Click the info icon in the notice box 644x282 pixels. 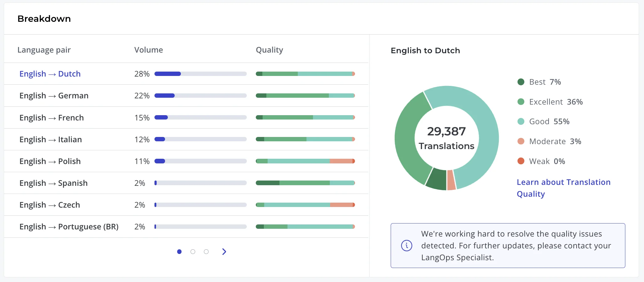(407, 246)
